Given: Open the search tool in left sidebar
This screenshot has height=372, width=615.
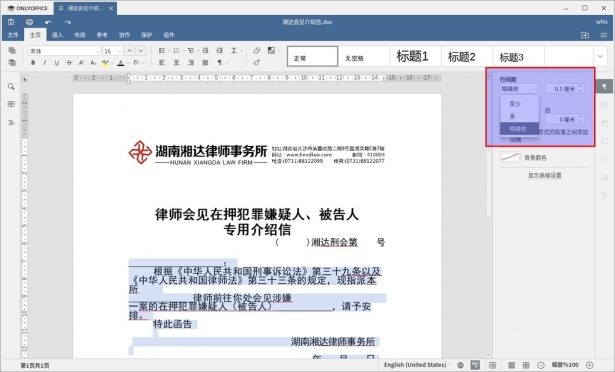Looking at the screenshot, I should click(x=11, y=86).
